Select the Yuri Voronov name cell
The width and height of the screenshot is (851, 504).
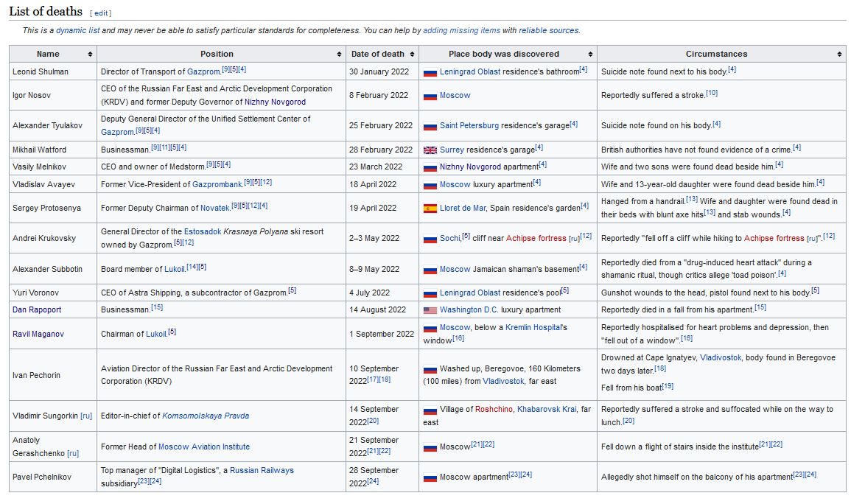(53, 293)
